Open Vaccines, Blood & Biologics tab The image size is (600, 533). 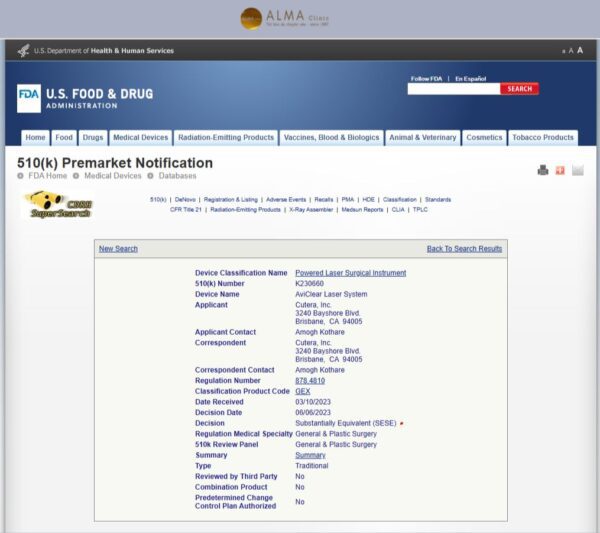coord(333,138)
